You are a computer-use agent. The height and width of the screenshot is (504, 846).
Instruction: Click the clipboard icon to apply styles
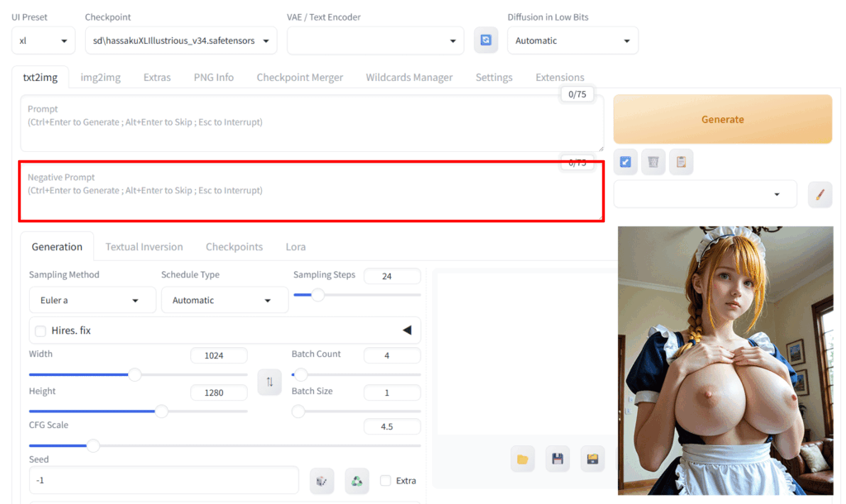click(x=681, y=162)
